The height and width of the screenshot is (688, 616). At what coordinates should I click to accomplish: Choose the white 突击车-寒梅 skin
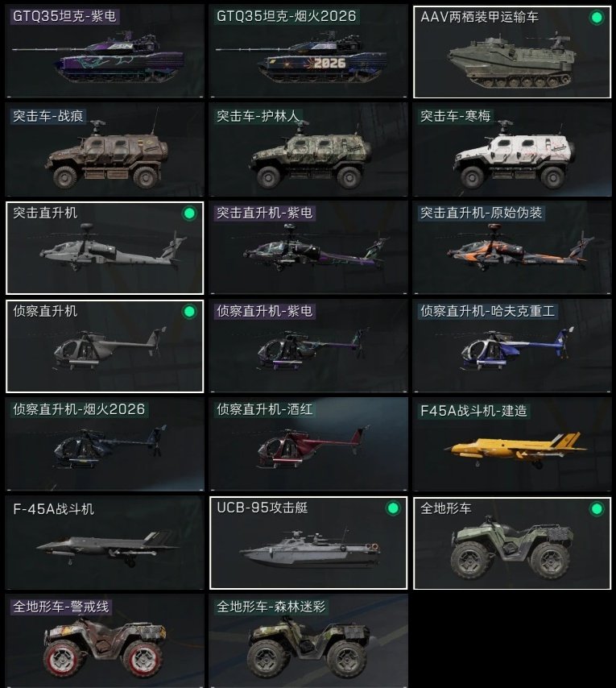(512, 150)
